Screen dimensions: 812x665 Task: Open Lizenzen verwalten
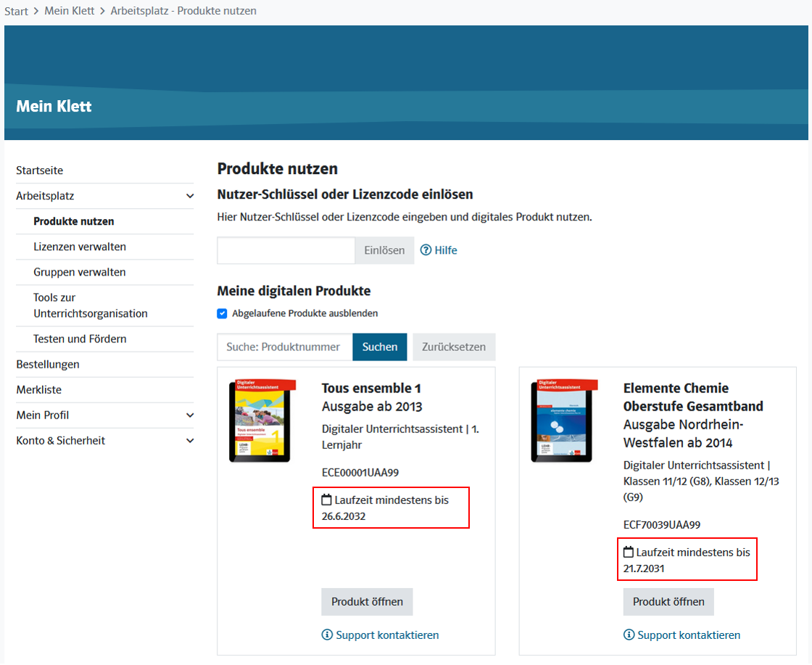pos(80,247)
